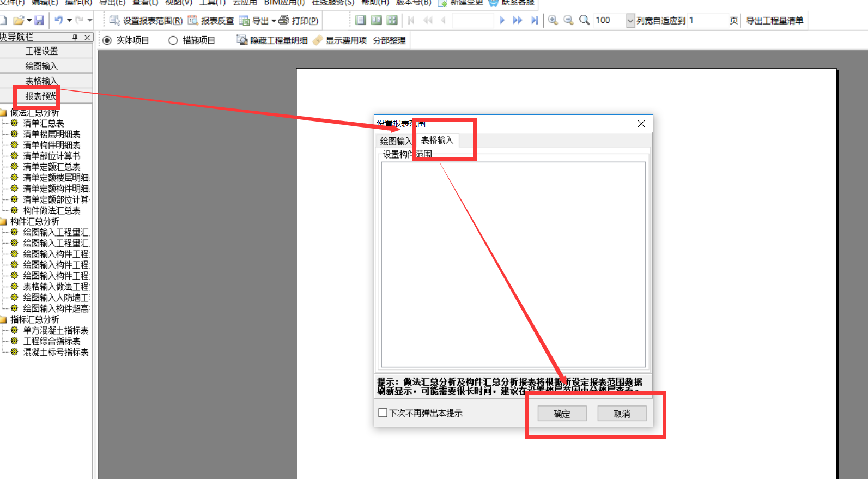The height and width of the screenshot is (479, 868).
Task: Click the 显示费用项 icon button
Action: click(x=340, y=40)
